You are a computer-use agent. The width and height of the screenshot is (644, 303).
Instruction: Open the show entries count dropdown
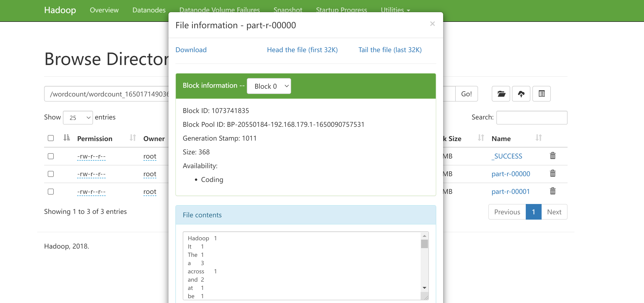pyautogui.click(x=78, y=117)
